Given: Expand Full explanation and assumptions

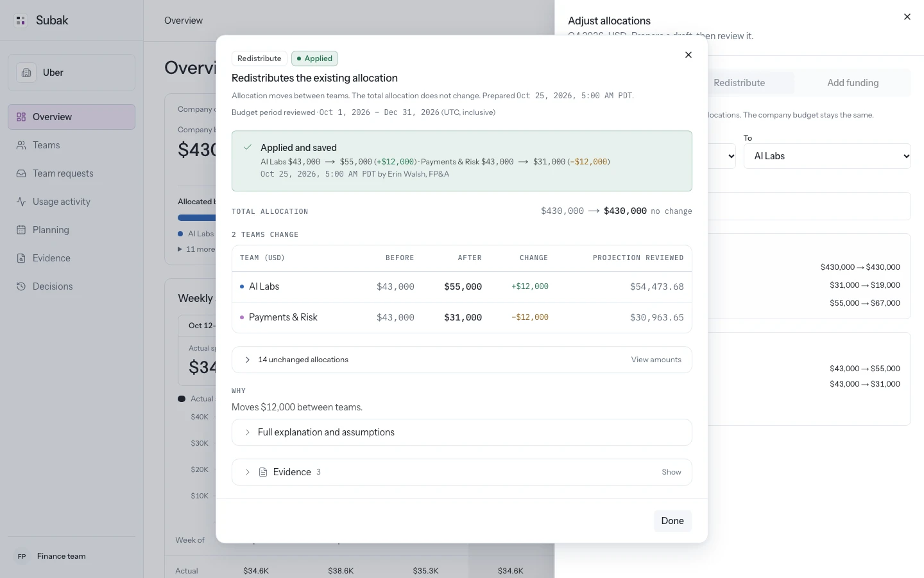Looking at the screenshot, I should click(x=462, y=432).
